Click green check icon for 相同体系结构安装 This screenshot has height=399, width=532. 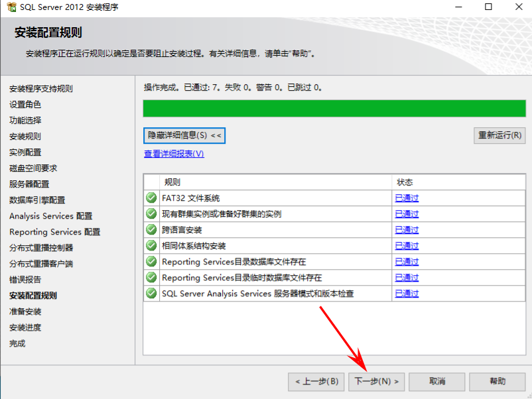(151, 245)
